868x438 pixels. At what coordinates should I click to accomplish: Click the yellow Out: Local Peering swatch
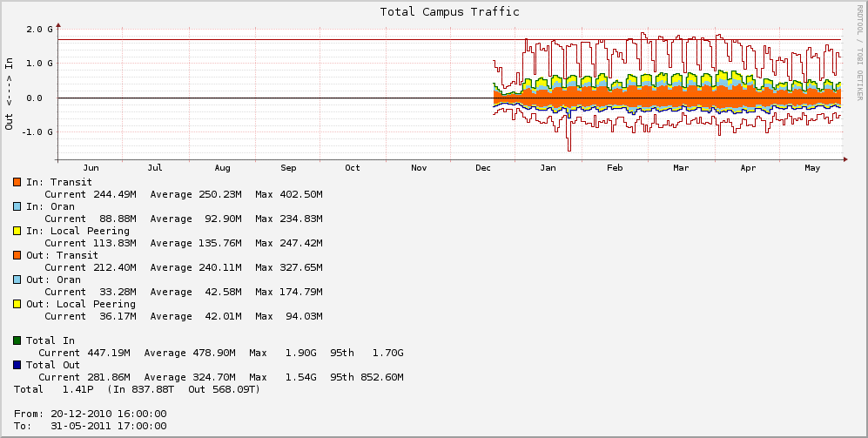tap(17, 304)
